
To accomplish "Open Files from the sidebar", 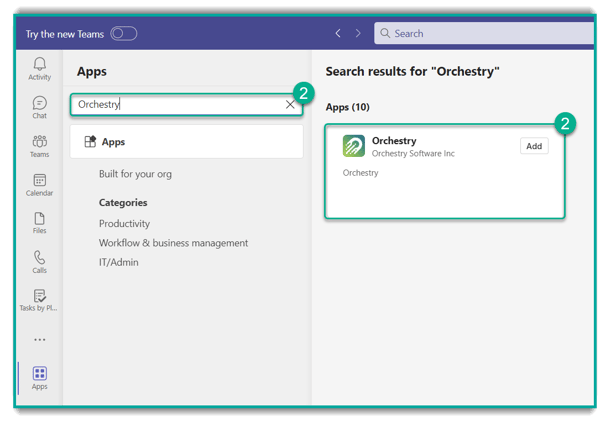I will click(39, 223).
